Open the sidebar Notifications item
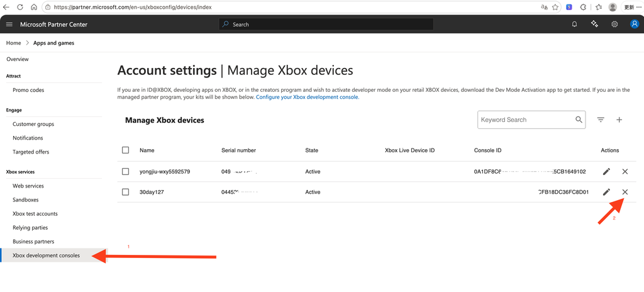The image size is (644, 292). tap(28, 138)
